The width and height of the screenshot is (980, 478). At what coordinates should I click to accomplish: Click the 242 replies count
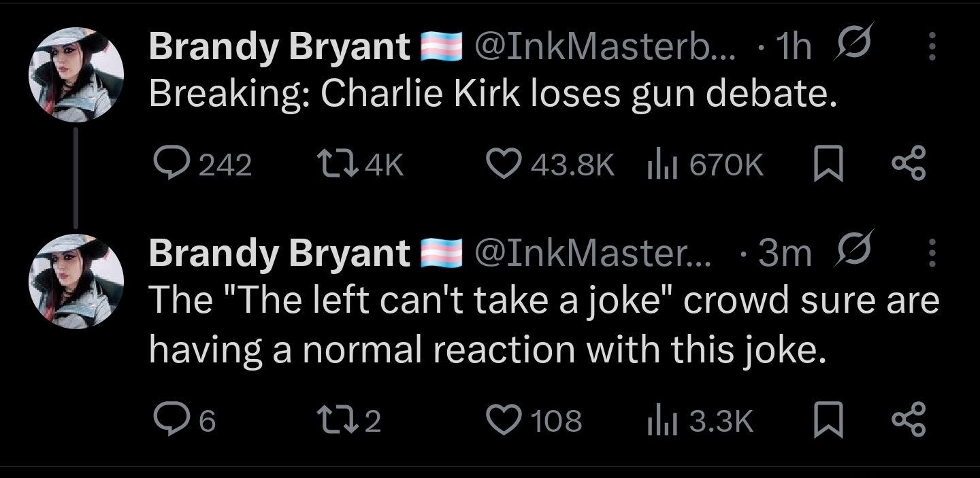(225, 163)
